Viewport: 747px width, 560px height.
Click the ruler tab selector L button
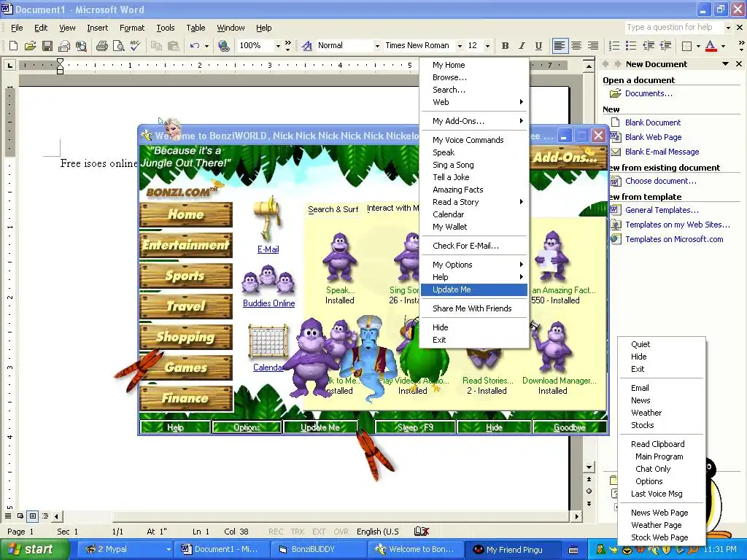[9, 65]
